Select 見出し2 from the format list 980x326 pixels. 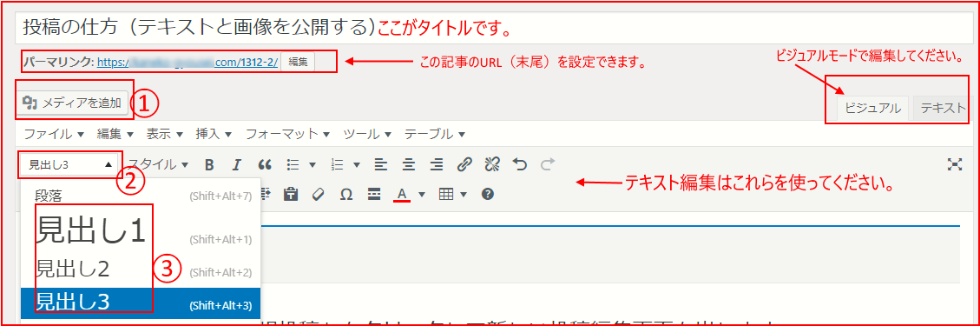[x=141, y=269]
